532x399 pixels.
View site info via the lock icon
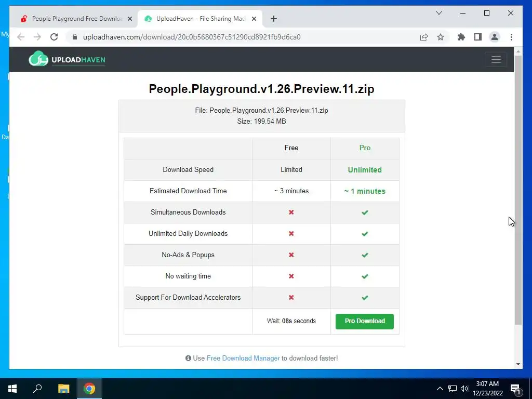pyautogui.click(x=75, y=37)
